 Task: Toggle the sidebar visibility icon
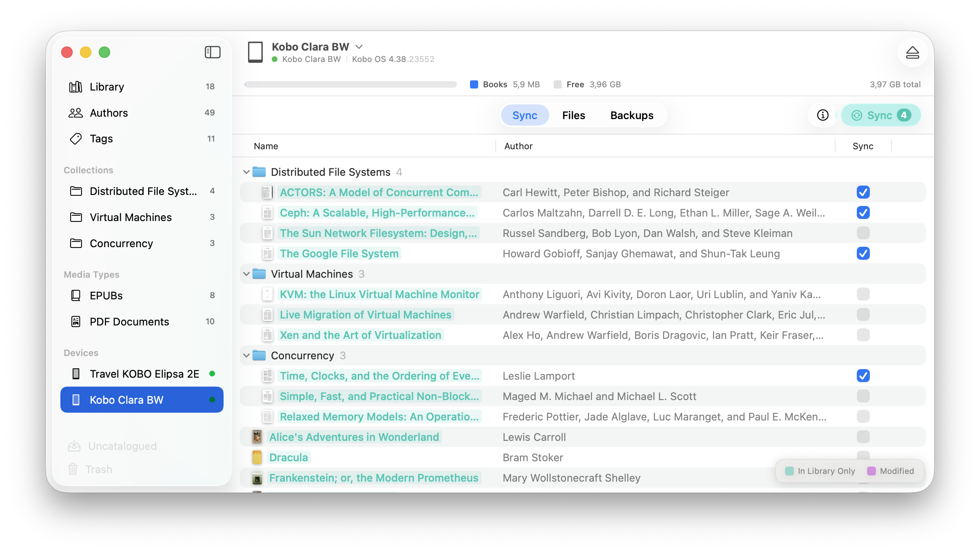pos(213,52)
